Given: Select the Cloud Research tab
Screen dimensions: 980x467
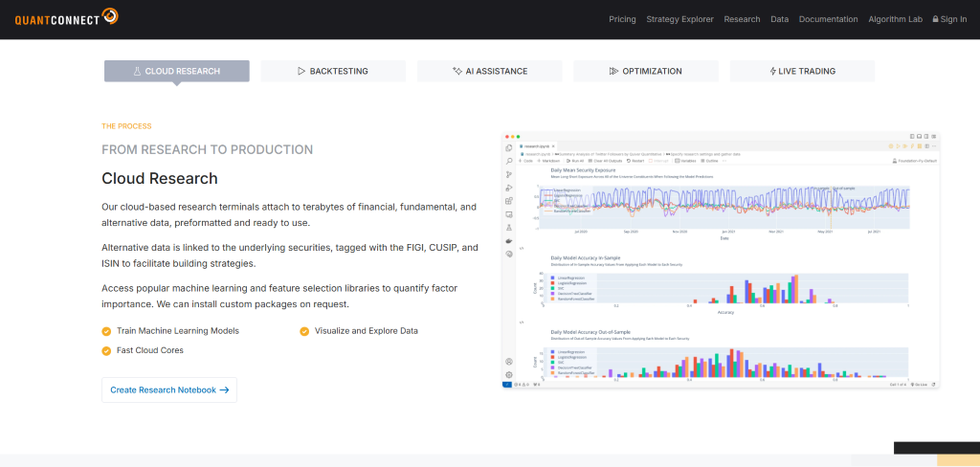Looking at the screenshot, I should pos(177,71).
